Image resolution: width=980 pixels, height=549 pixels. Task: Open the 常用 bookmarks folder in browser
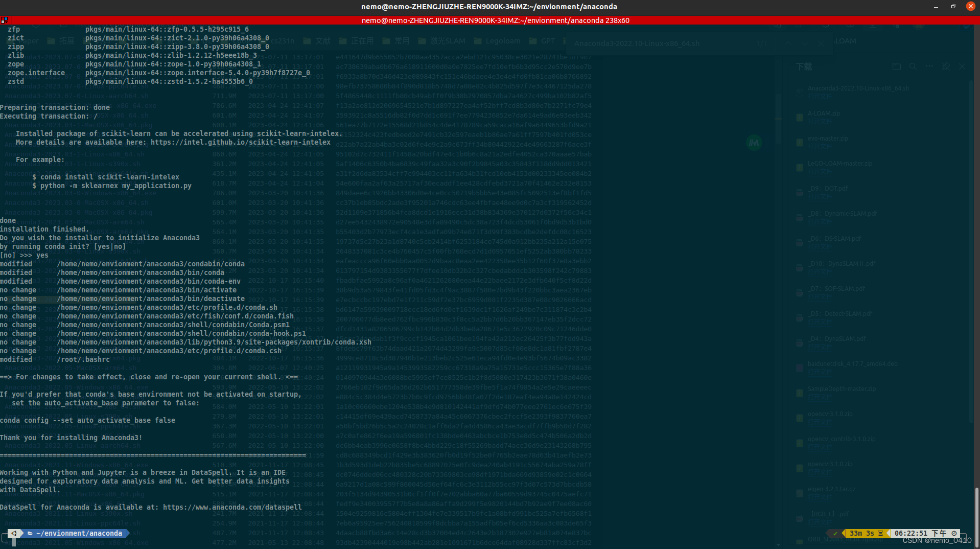(x=396, y=41)
